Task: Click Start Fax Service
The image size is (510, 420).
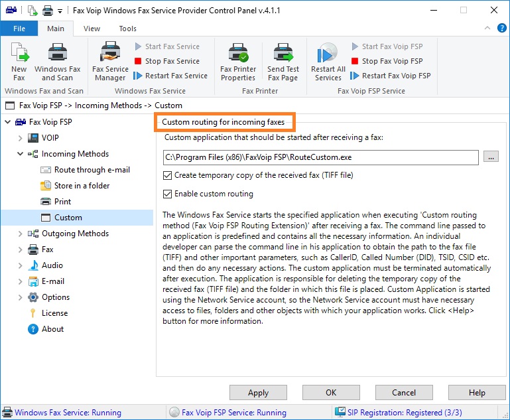Action: click(167, 46)
